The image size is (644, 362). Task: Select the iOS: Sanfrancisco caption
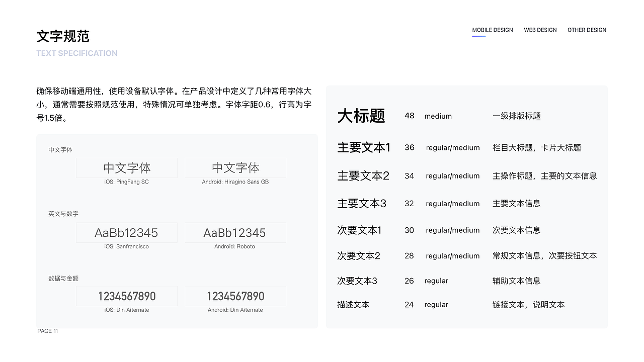coord(127,247)
